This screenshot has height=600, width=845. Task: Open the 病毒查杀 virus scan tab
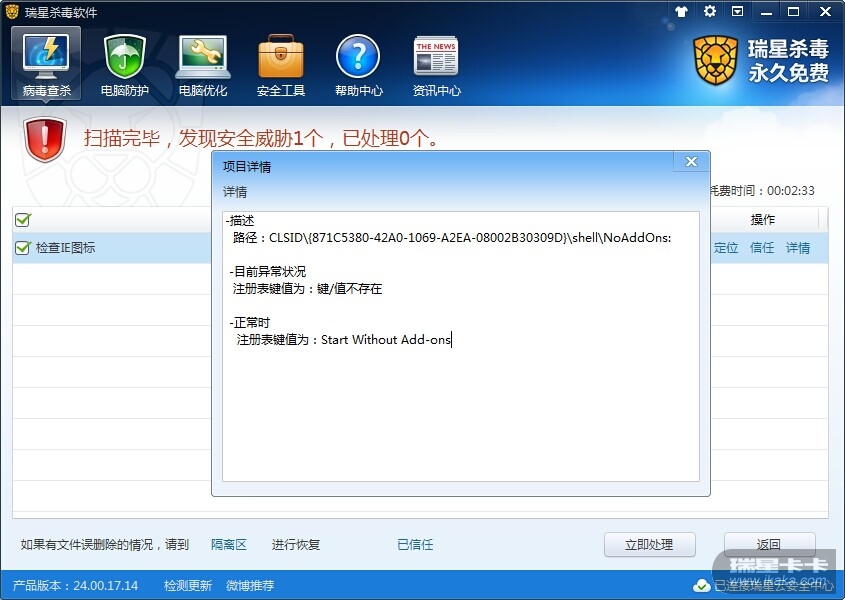(x=46, y=64)
